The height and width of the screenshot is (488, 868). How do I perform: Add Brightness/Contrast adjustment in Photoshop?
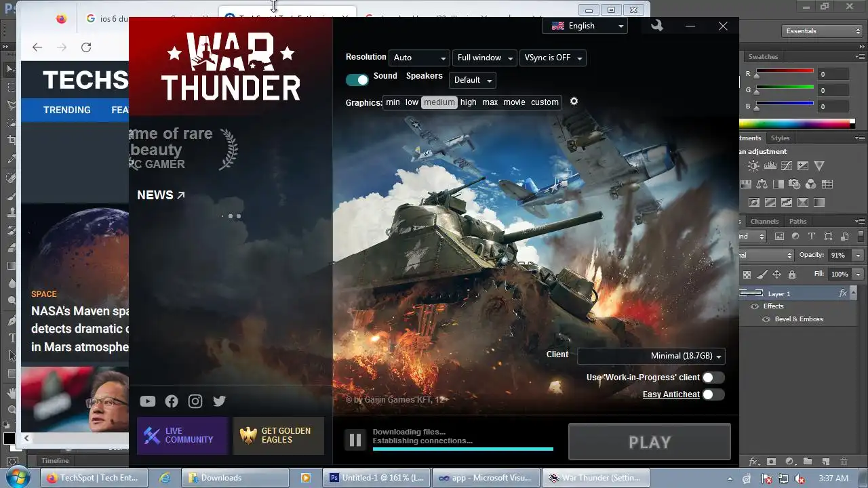[x=754, y=165]
